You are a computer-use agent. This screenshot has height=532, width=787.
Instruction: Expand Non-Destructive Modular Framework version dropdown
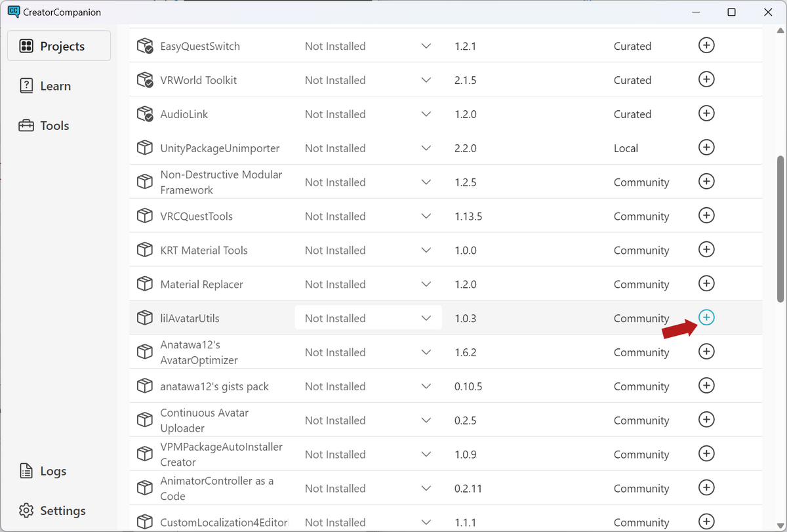[426, 182]
